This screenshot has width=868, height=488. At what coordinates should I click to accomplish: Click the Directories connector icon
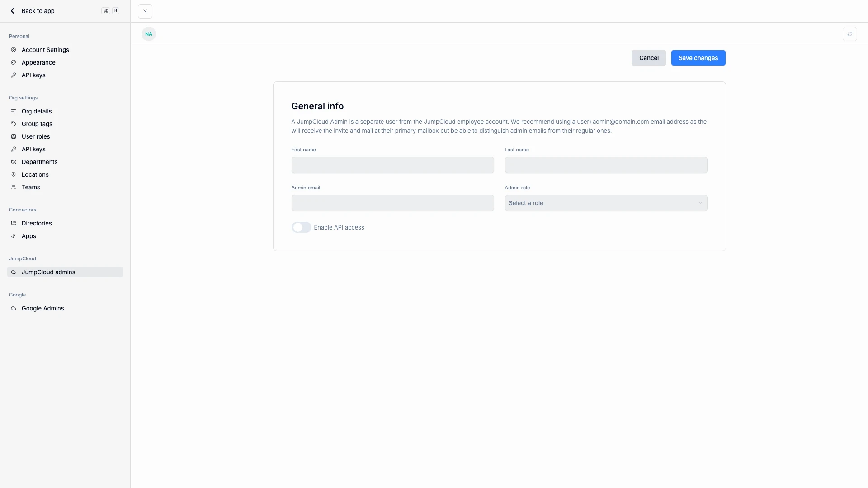[x=14, y=223]
